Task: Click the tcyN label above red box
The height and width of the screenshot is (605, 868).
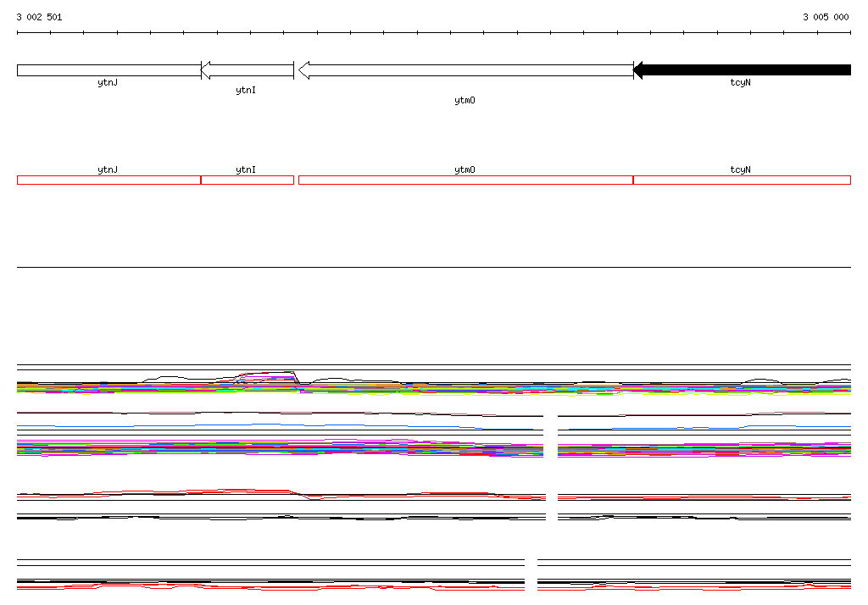Action: (x=741, y=169)
